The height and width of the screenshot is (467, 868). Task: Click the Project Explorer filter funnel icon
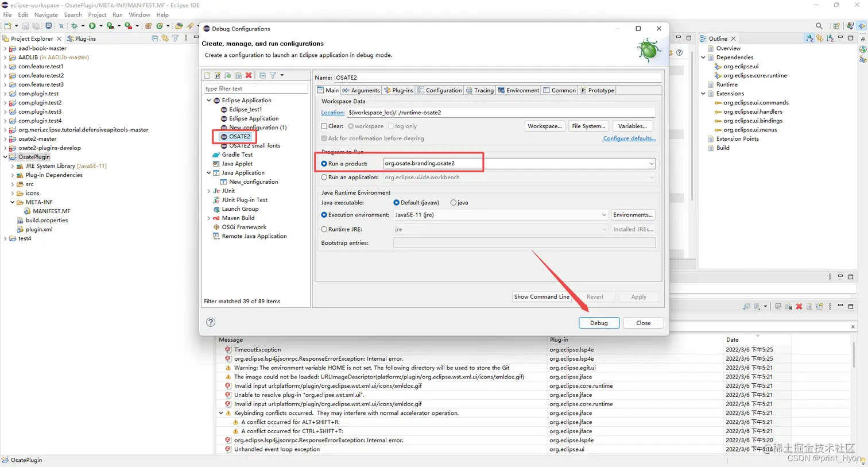[176, 38]
